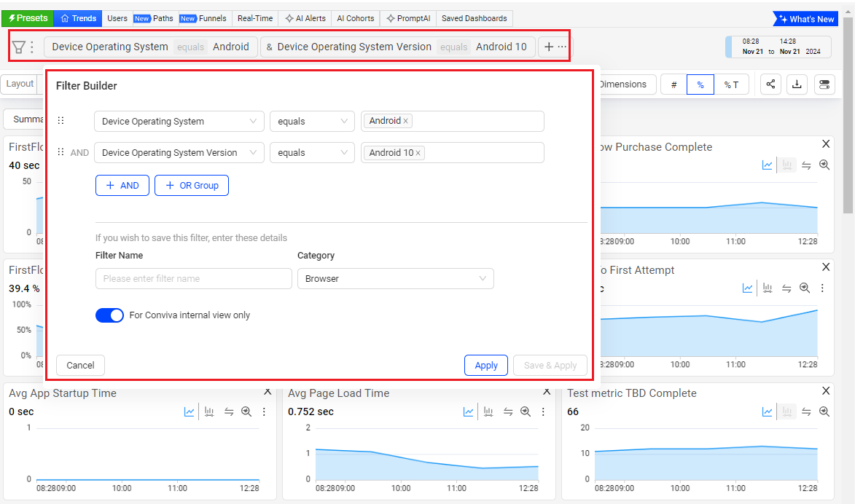The width and height of the screenshot is (855, 504).
Task: Toggle 'For Conviva internal view only' switch
Action: pos(109,315)
